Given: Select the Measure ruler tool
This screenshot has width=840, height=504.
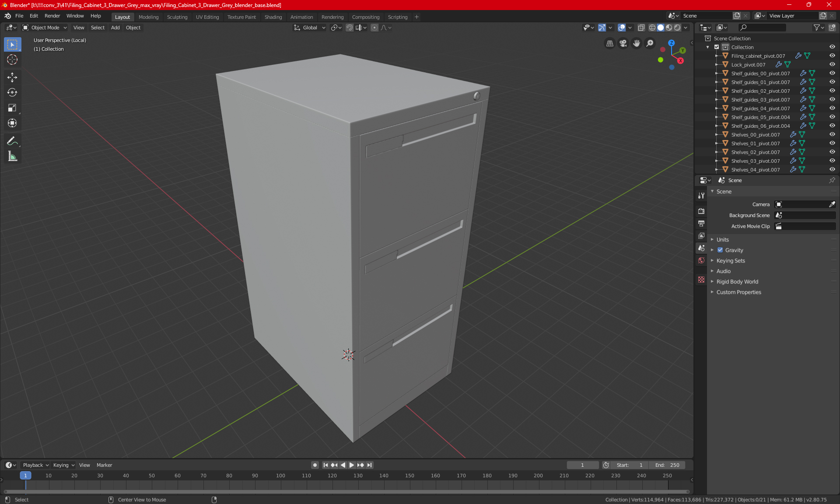Looking at the screenshot, I should 12,157.
